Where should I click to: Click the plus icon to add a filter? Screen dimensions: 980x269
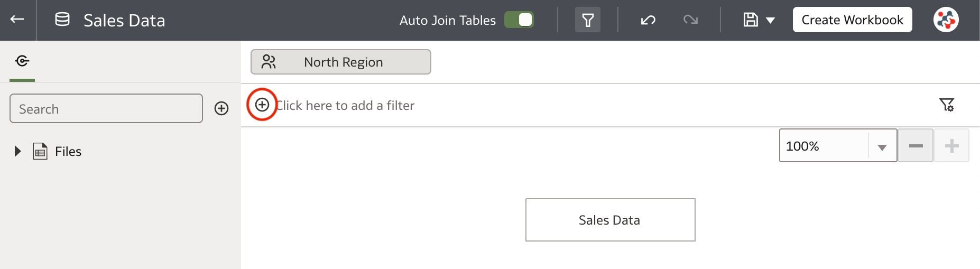262,105
